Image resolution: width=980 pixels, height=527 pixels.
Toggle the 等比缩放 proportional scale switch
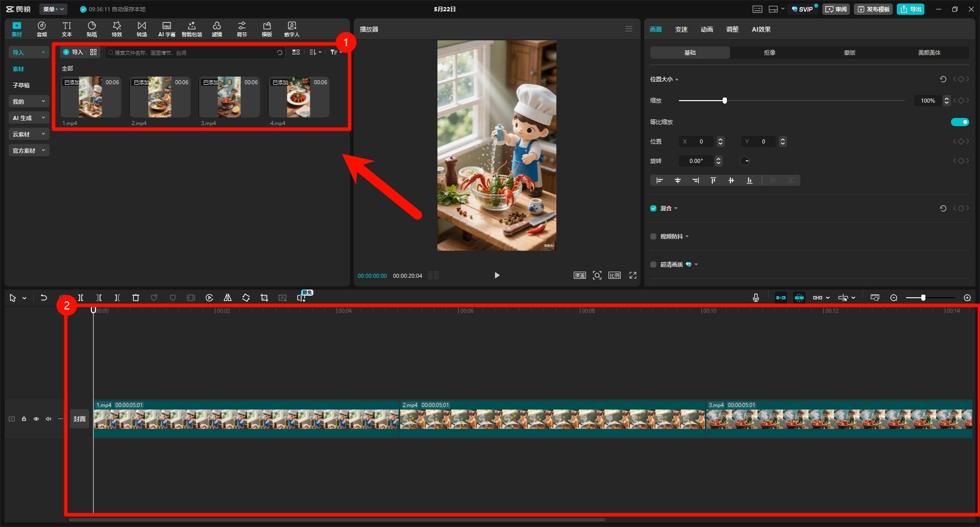coord(960,122)
